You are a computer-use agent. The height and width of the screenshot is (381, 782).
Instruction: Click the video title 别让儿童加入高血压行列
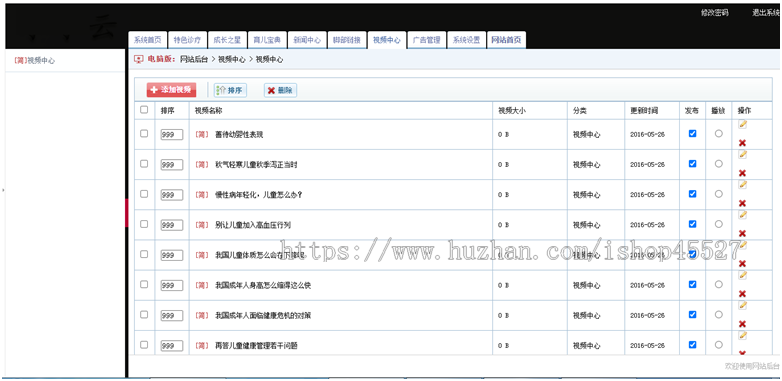click(253, 225)
